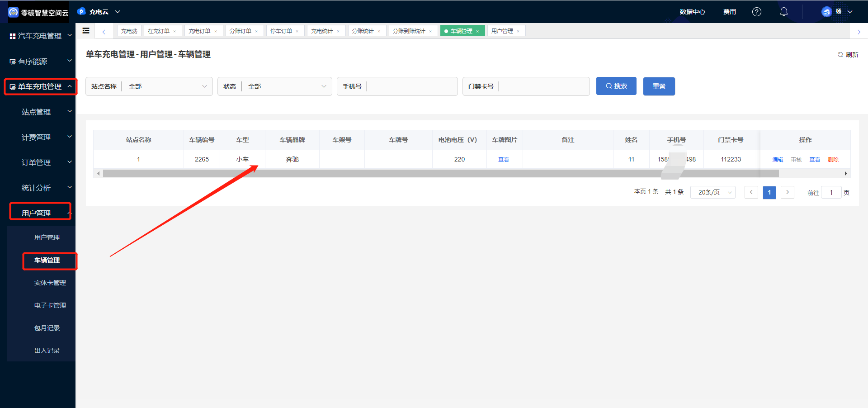
Task: Close the 充电统计 tab
Action: click(338, 31)
